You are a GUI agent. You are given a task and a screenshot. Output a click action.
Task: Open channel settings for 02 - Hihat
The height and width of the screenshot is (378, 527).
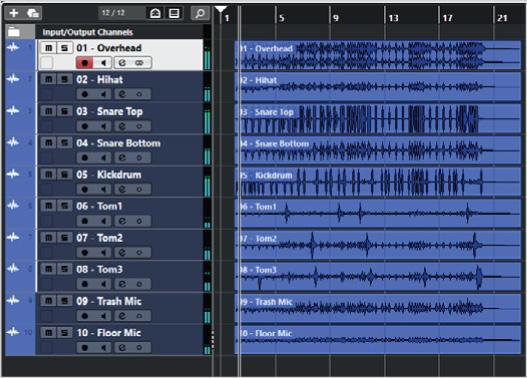click(x=122, y=94)
